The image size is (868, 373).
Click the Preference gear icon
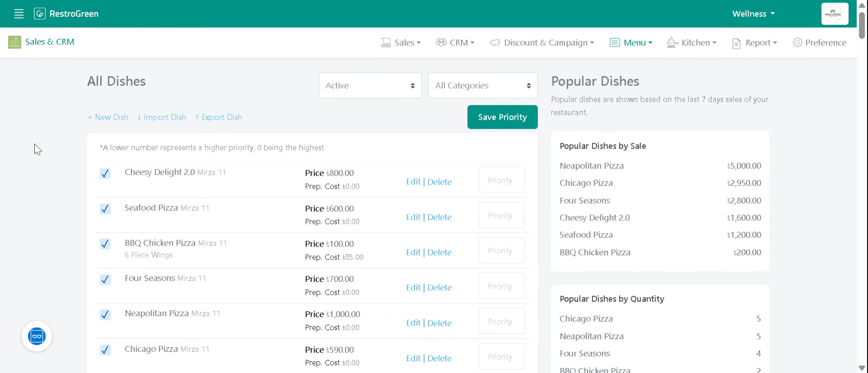tap(797, 42)
